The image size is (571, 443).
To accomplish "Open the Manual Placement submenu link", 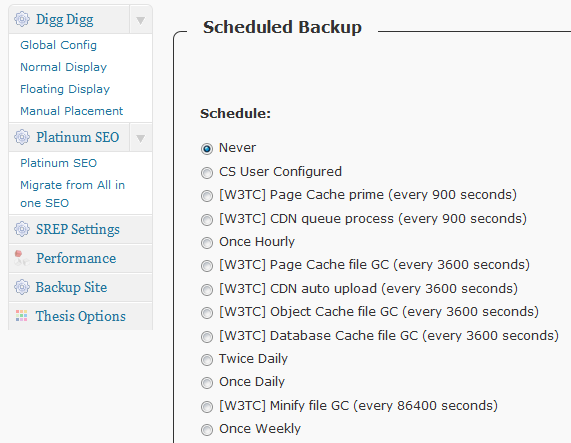I will [72, 111].
